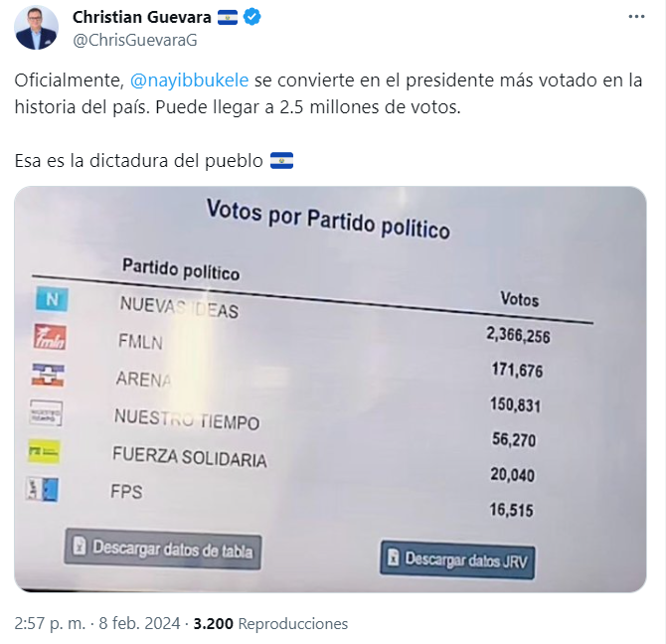
Task: Open the three-dot more options menu
Action: click(x=636, y=17)
